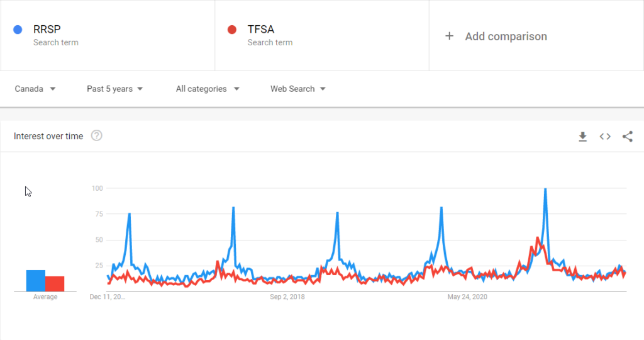Viewport: 644px width, 340px height.
Task: Download the Interest over time data
Action: (x=582, y=137)
